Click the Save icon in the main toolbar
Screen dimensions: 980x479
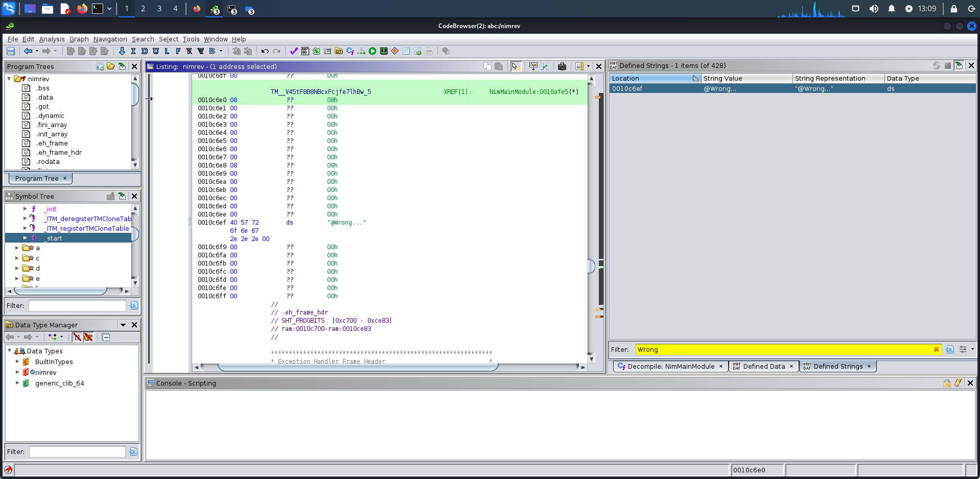pyautogui.click(x=11, y=51)
